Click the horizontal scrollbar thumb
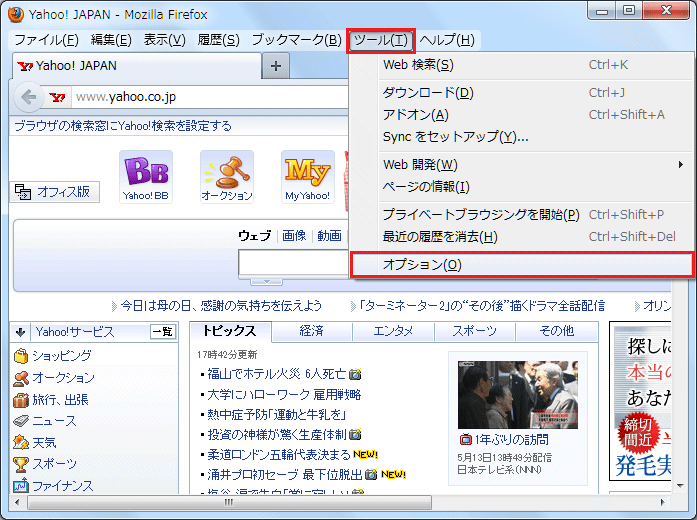 click(229, 503)
